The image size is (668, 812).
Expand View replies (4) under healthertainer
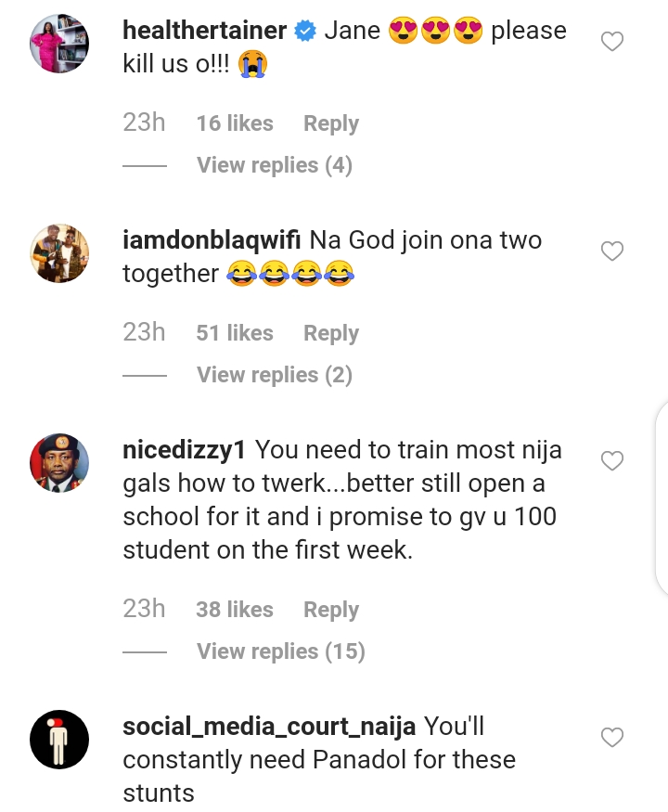(275, 165)
